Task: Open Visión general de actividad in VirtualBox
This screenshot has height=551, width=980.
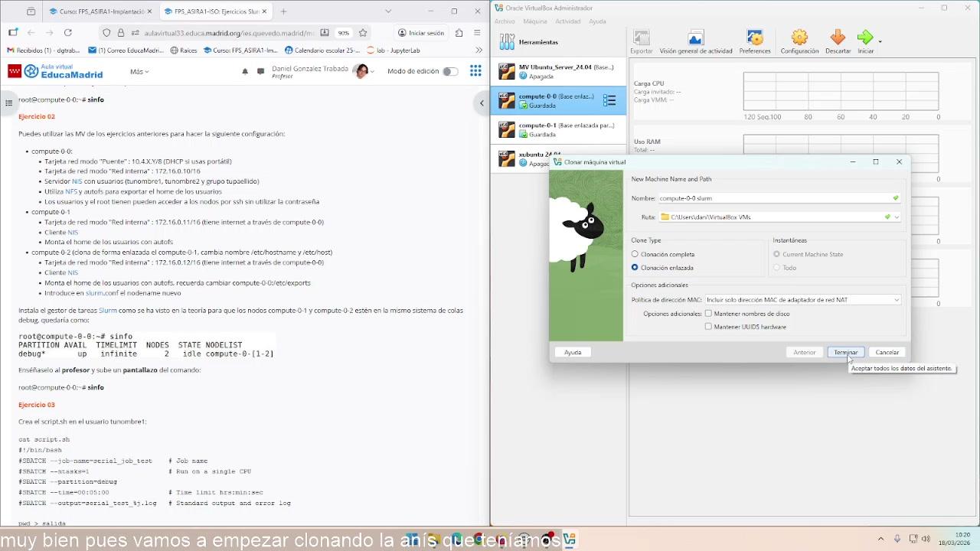Action: point(695,42)
